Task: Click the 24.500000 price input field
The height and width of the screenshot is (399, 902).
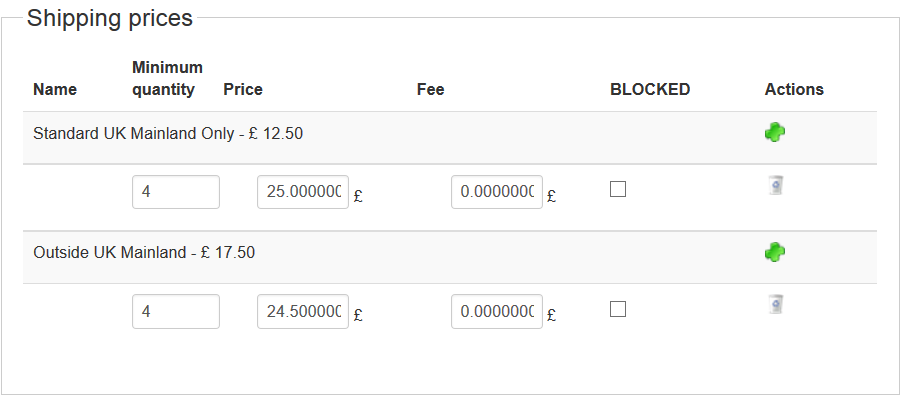Action: click(303, 312)
